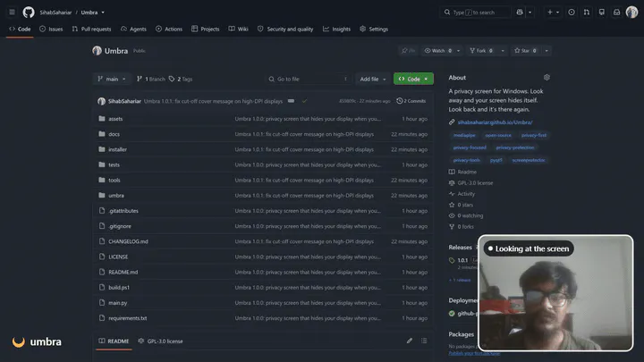Open pull requests icon in top header

click(587, 13)
